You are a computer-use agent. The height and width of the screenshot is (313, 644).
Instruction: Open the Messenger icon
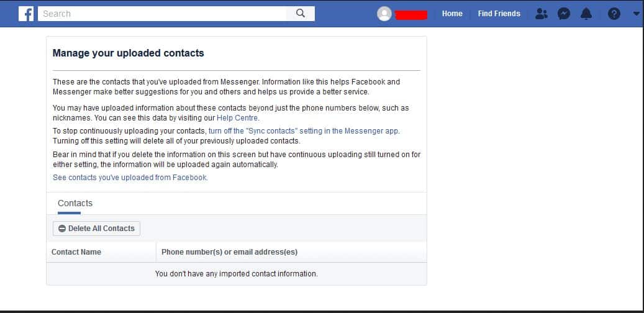coord(564,14)
